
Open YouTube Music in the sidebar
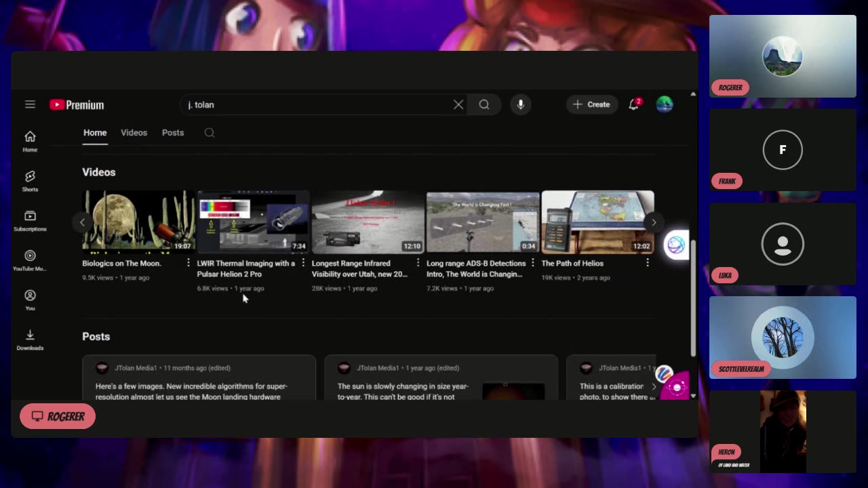tap(30, 260)
